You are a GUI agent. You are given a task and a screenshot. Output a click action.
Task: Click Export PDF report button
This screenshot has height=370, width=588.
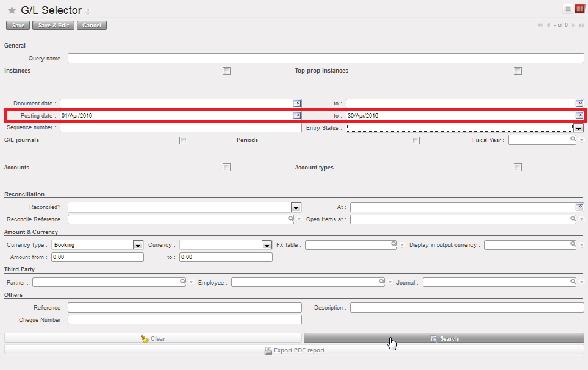294,350
